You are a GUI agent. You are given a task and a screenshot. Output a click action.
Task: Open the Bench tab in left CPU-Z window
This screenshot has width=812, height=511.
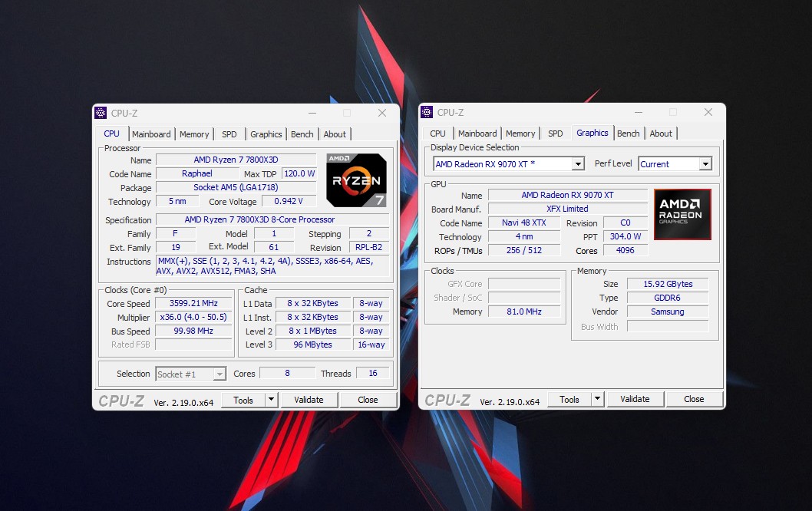coord(302,134)
